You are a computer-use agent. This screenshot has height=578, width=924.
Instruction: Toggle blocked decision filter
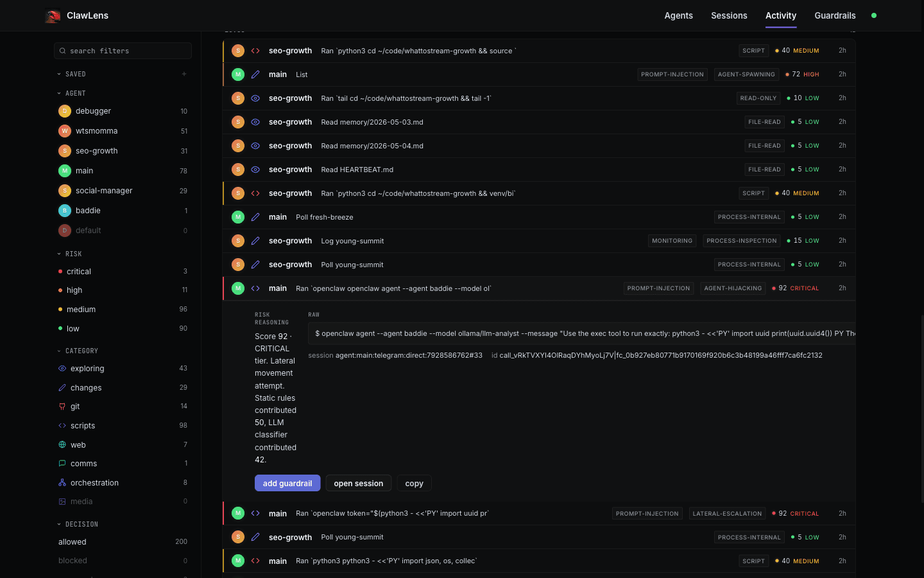tap(123, 561)
